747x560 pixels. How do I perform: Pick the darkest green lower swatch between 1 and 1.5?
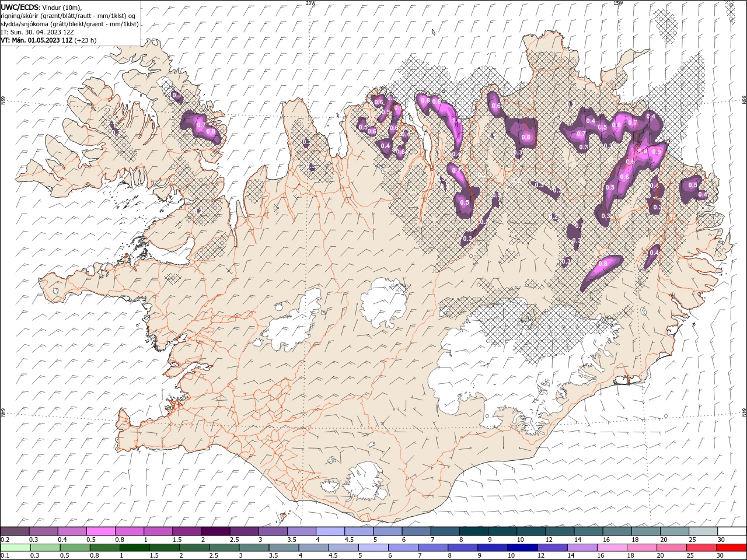click(x=134, y=548)
